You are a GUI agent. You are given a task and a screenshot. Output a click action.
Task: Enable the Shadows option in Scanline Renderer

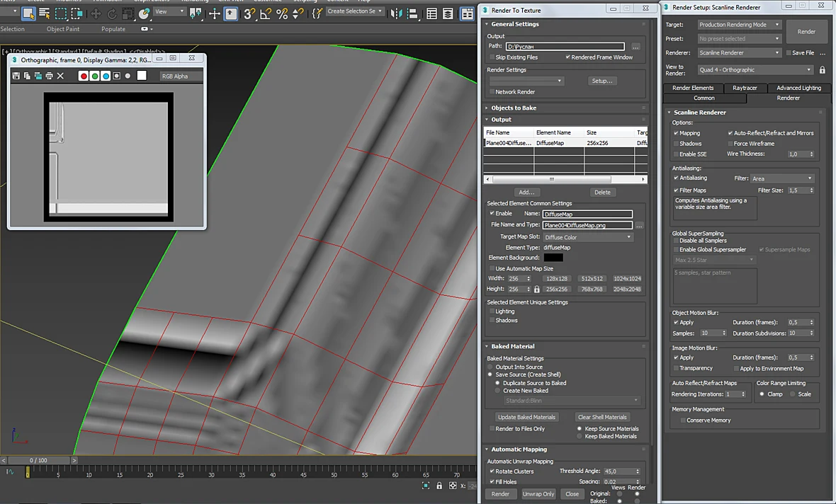pyautogui.click(x=676, y=144)
